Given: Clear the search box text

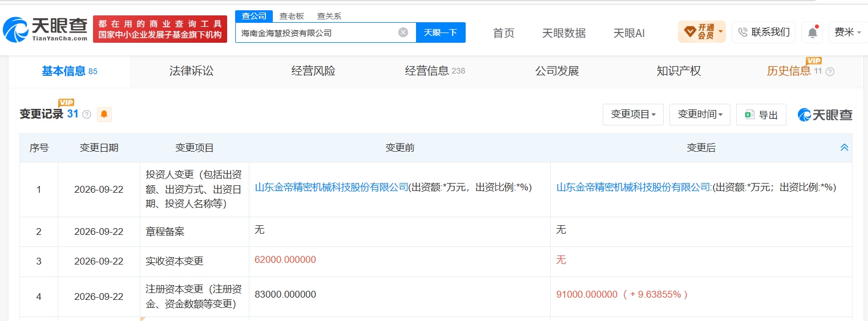Looking at the screenshot, I should 403,32.
